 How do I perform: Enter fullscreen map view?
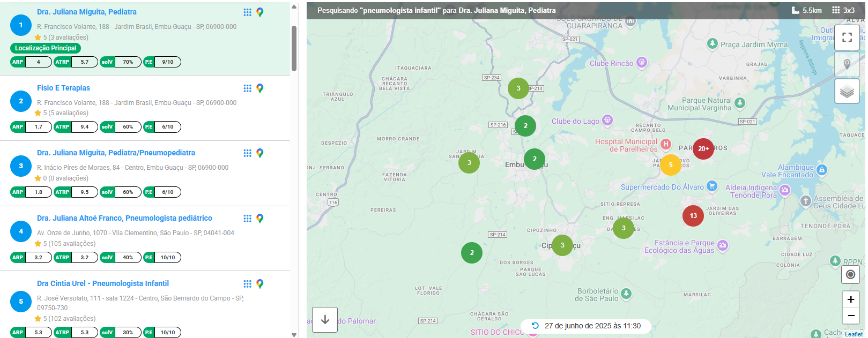(847, 37)
